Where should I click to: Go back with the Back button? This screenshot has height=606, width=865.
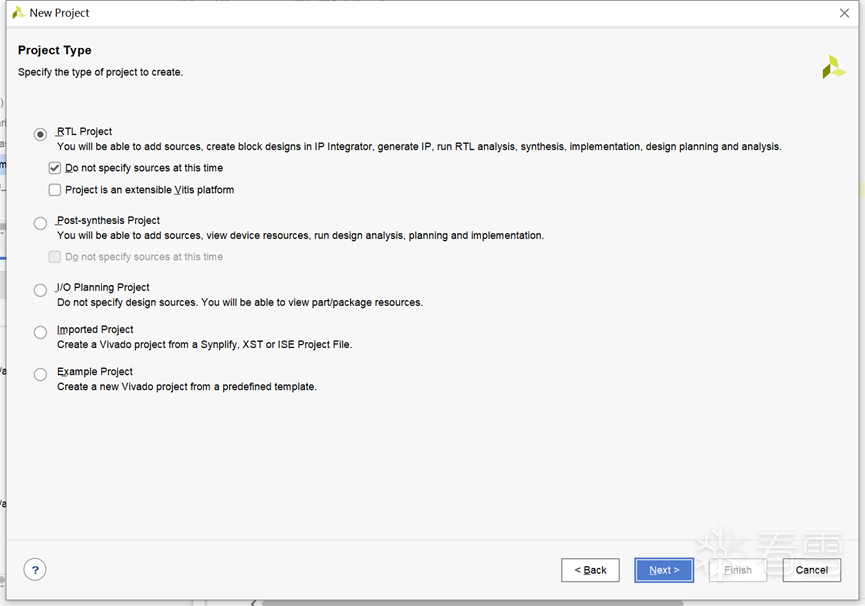[x=590, y=570]
